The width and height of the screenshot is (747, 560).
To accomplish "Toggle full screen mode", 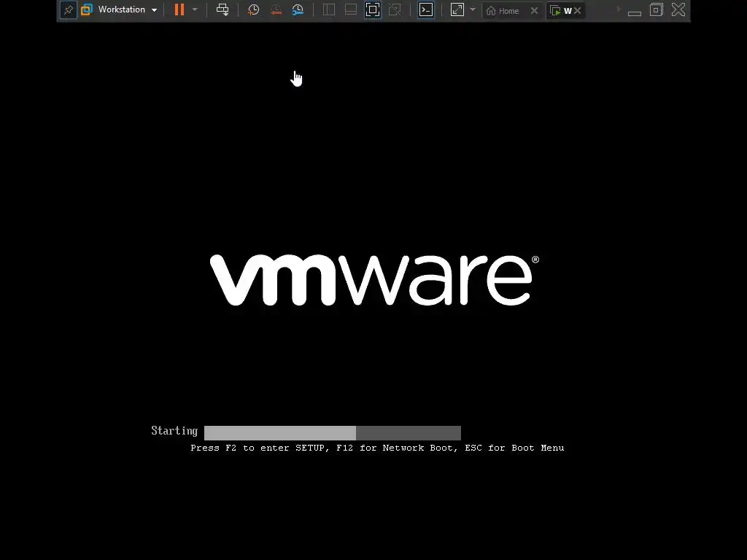I will click(373, 9).
